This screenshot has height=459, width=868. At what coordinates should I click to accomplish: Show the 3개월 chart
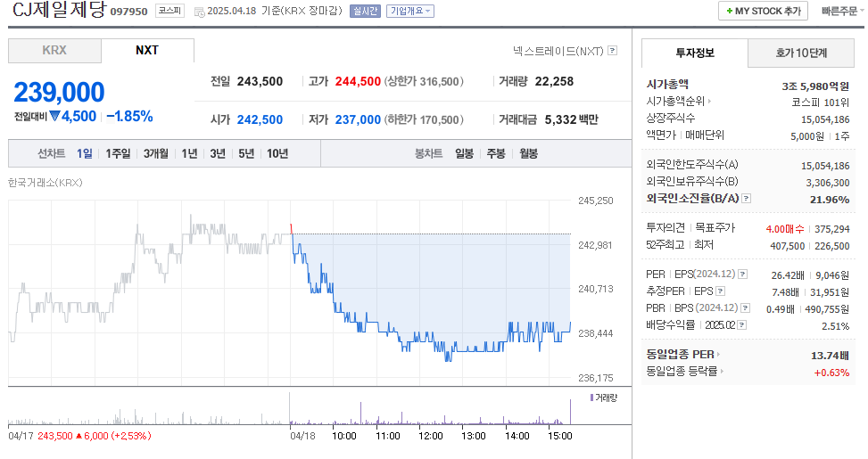point(156,153)
